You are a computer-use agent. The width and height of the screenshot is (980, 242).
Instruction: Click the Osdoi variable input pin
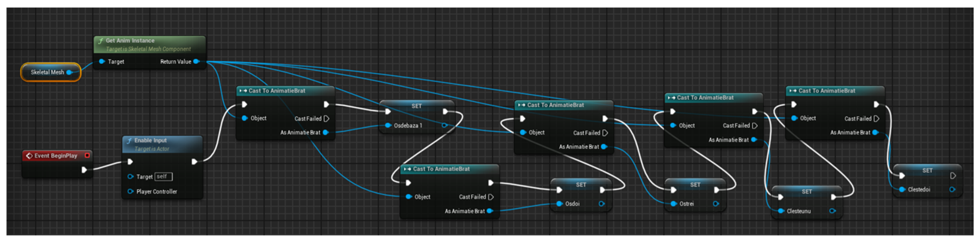tap(559, 204)
